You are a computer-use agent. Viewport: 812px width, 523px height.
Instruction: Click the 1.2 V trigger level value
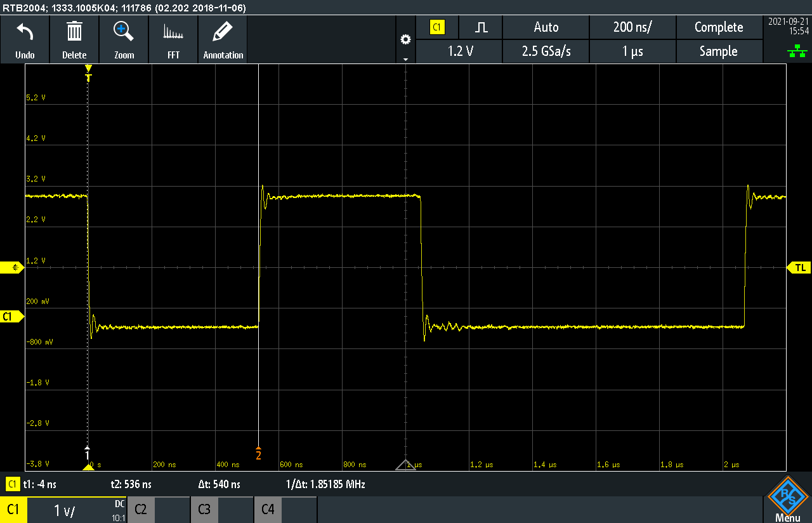[459, 51]
